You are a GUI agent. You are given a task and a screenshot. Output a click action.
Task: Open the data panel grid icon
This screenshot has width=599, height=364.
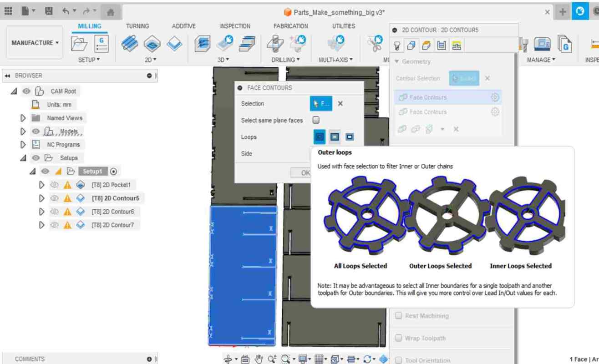click(x=8, y=11)
